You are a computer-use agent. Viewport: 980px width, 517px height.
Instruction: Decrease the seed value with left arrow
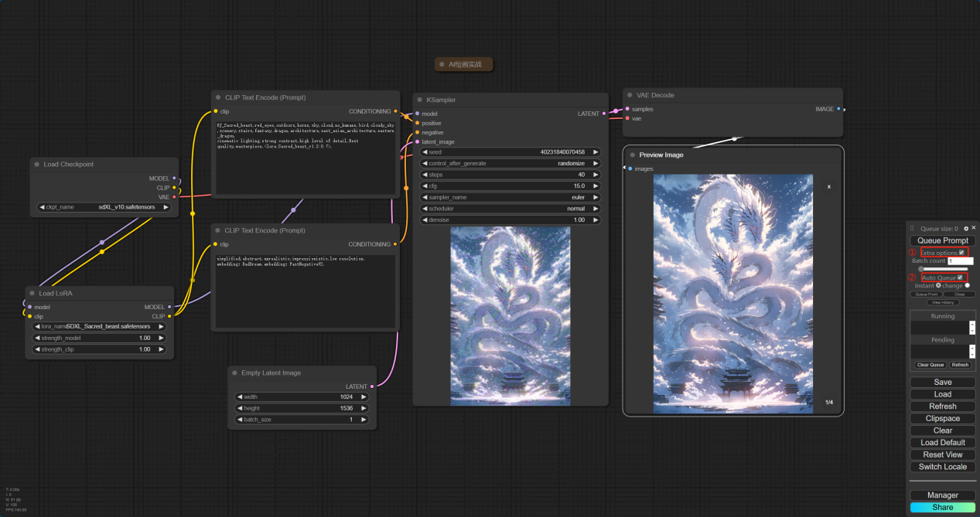[x=425, y=152]
